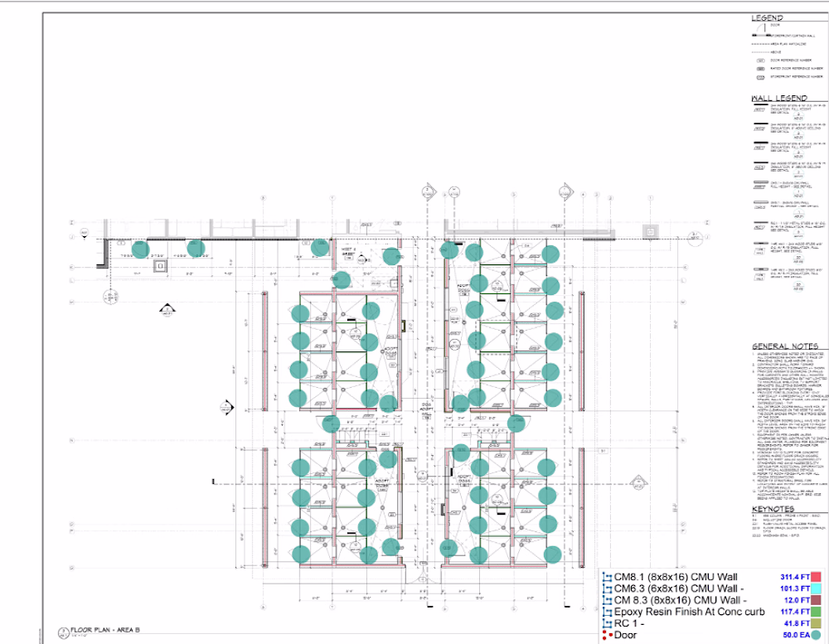Select the 'RC 1 -' legend label
This screenshot has height=644, width=829.
(x=629, y=624)
